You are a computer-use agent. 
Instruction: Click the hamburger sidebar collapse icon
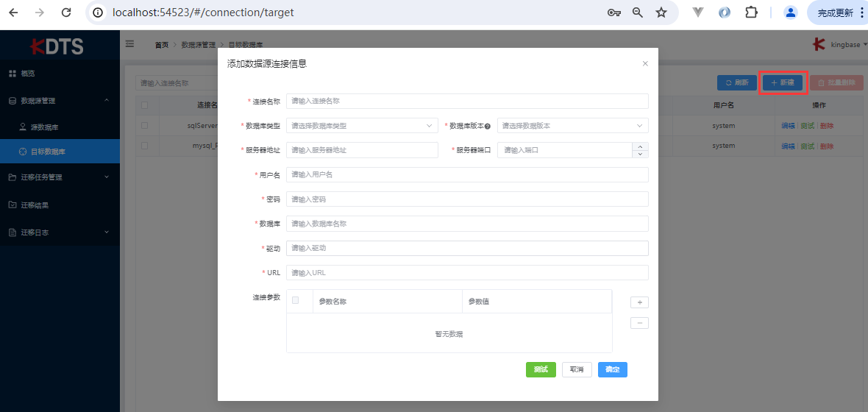[130, 44]
